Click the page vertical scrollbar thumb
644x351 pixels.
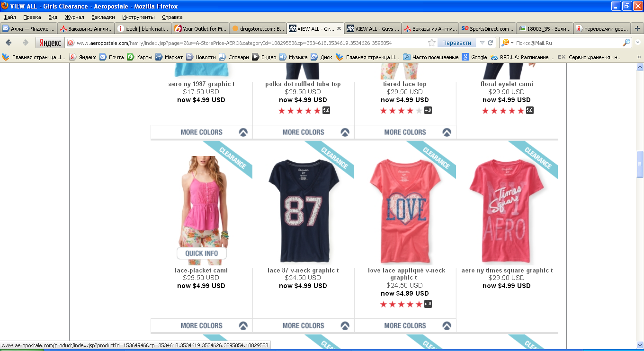(x=640, y=164)
